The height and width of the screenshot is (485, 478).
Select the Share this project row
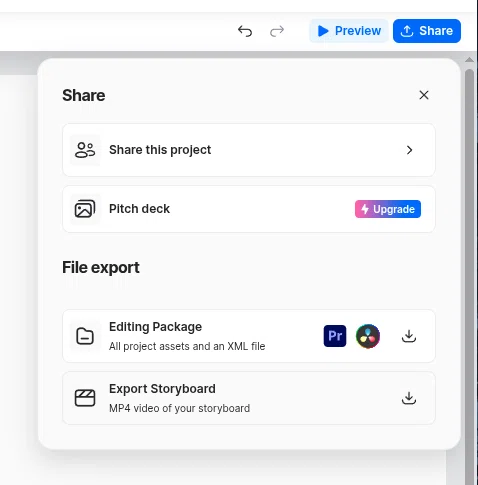(x=249, y=150)
